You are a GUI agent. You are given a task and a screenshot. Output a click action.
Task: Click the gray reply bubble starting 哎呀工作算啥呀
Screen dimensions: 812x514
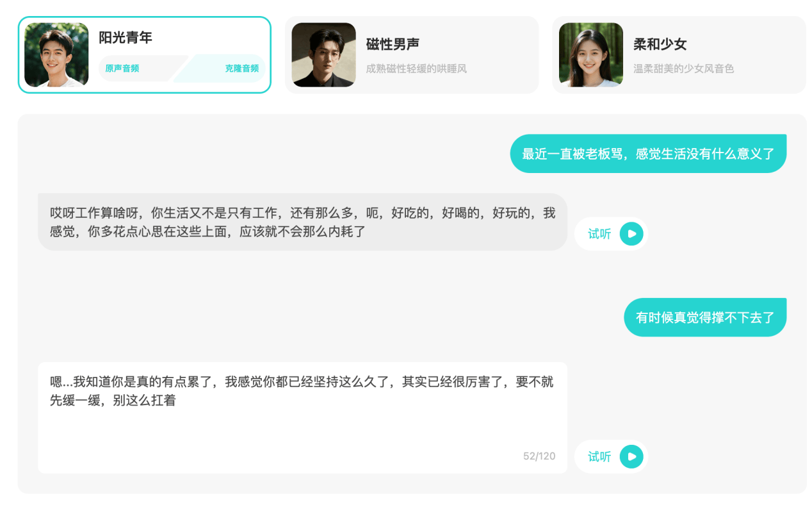pos(302,222)
